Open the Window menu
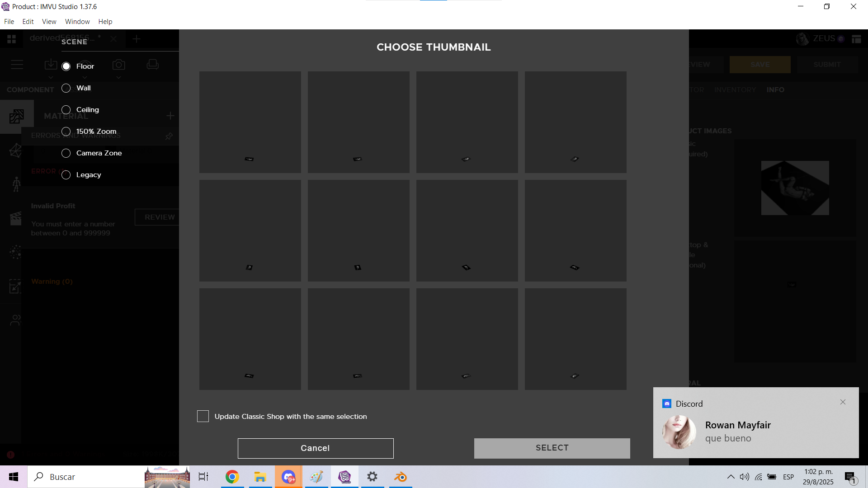Screen dimensions: 868x488 tap(77, 22)
